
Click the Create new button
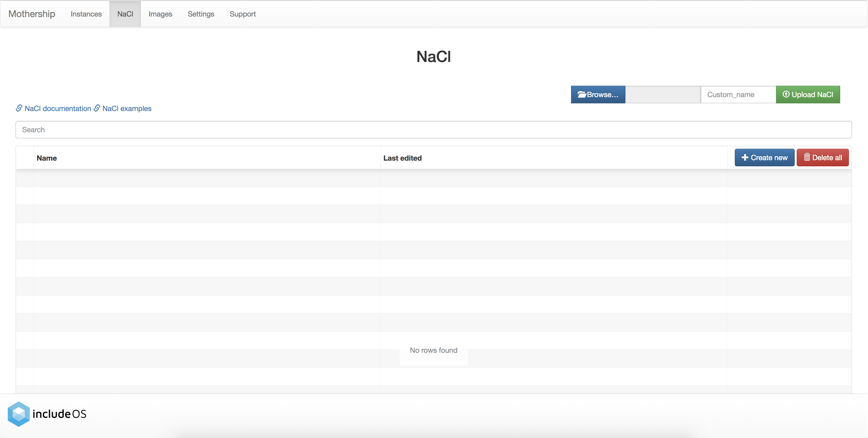(x=764, y=158)
